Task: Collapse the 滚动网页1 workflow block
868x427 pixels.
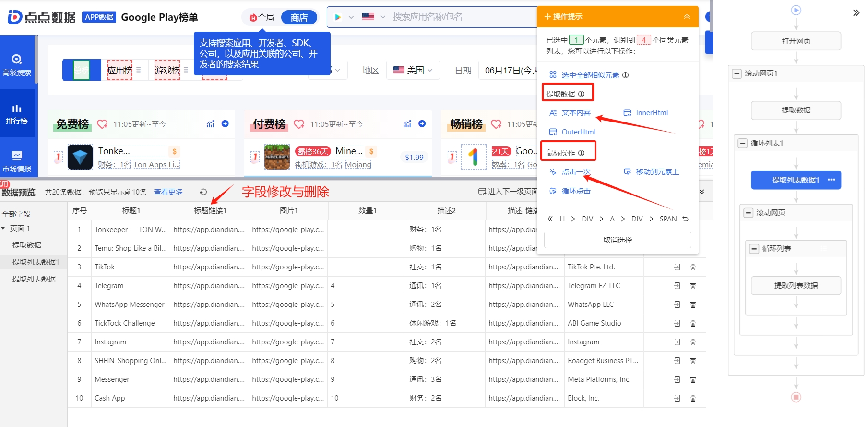Action: point(737,73)
